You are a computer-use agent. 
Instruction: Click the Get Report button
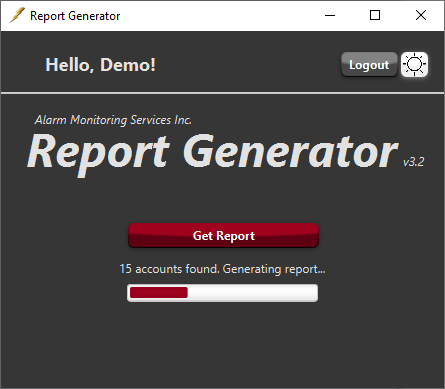point(224,235)
